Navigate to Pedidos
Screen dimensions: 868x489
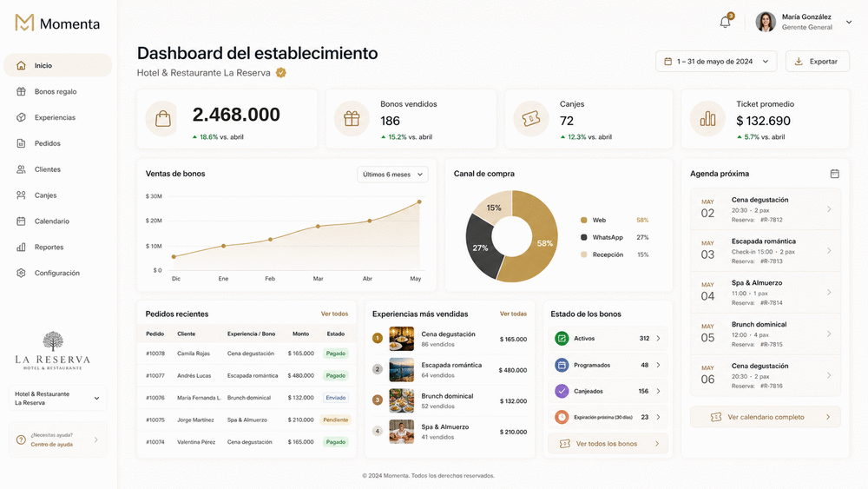pos(57,143)
